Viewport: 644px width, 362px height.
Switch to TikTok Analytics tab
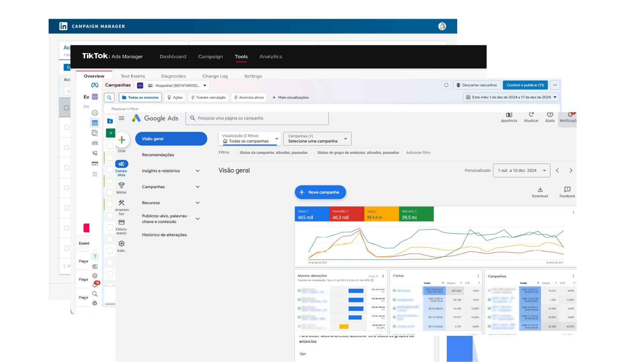click(x=271, y=57)
